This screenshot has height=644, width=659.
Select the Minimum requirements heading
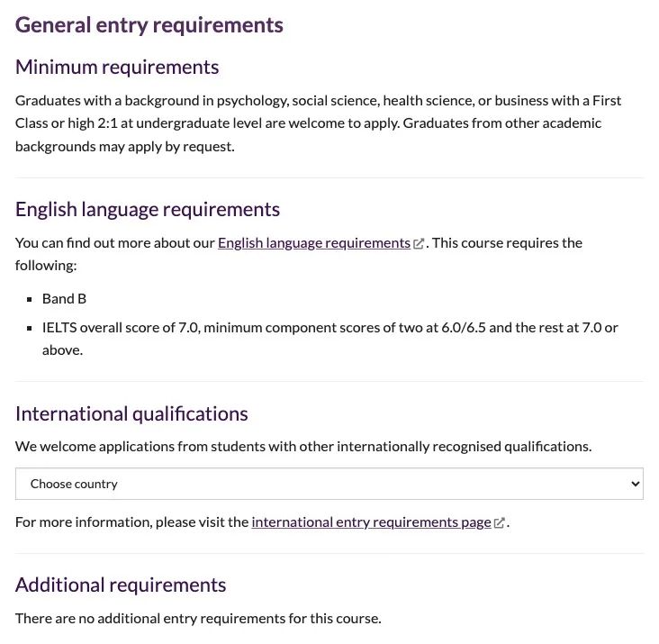[x=117, y=68]
